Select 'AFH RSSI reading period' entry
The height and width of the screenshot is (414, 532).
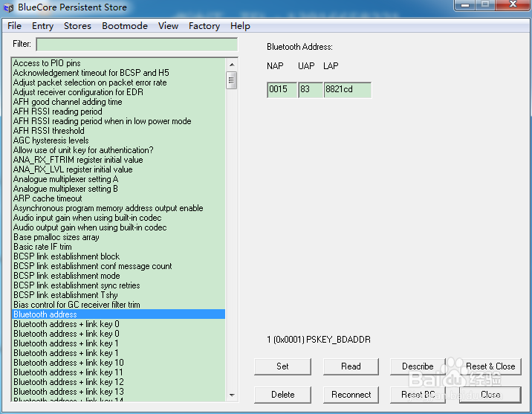tap(119, 111)
